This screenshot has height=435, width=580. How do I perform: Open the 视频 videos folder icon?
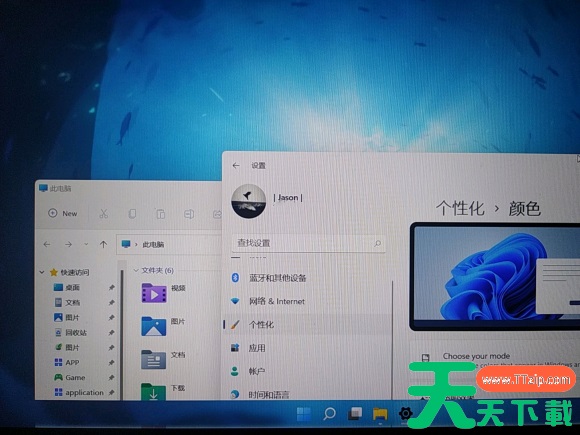[154, 293]
